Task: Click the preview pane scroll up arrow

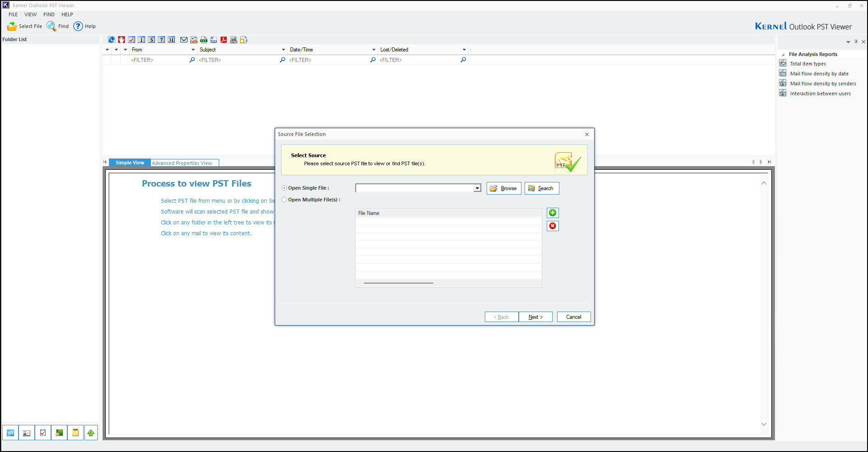Action: click(x=764, y=183)
